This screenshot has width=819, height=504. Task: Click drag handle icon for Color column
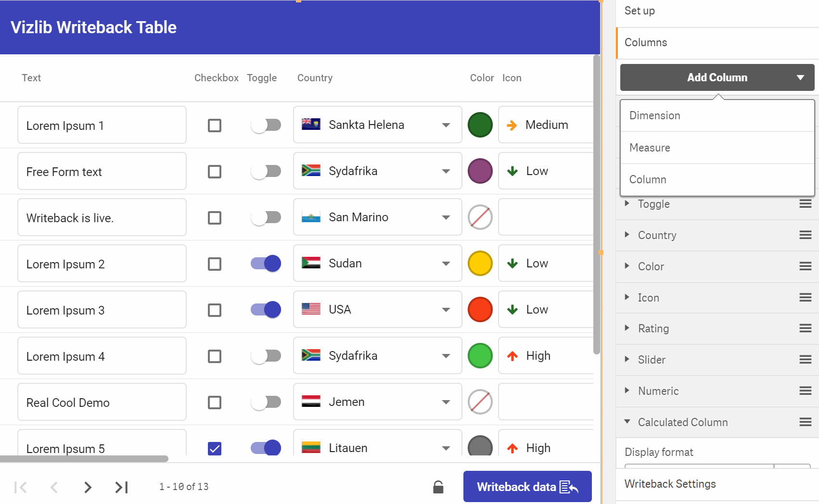click(806, 266)
